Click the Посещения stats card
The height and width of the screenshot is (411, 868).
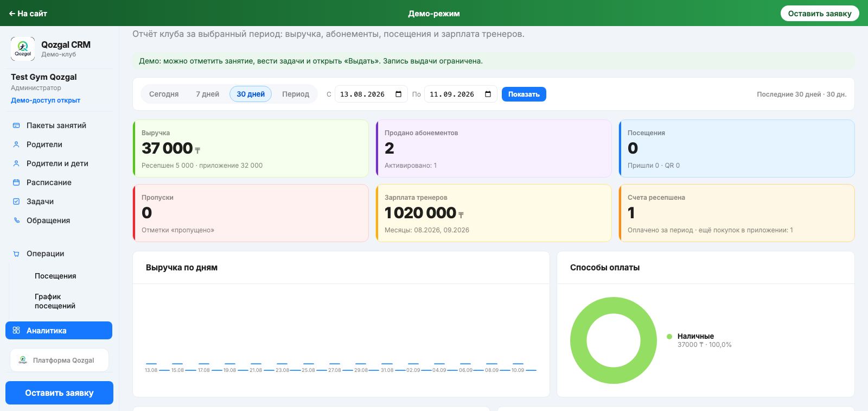click(737, 148)
